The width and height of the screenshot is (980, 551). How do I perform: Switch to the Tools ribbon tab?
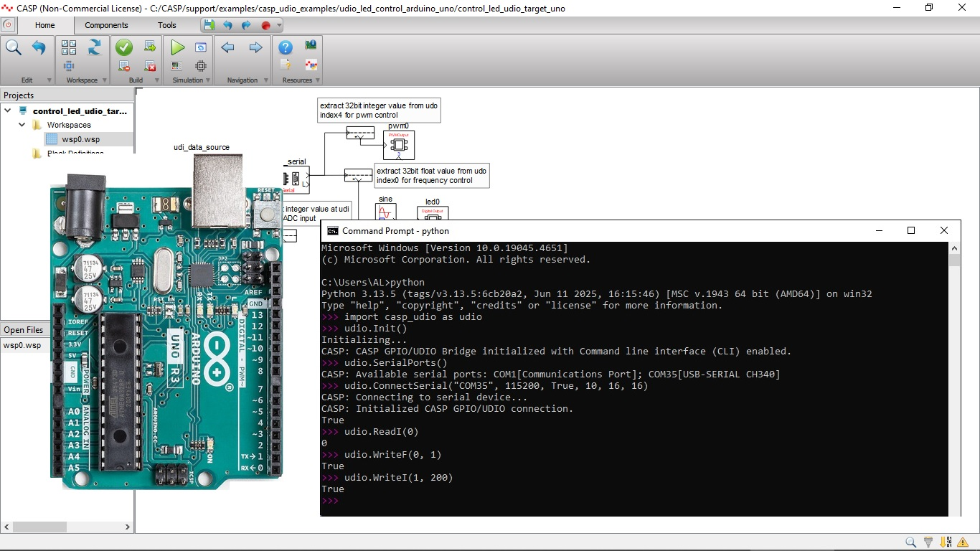(167, 25)
